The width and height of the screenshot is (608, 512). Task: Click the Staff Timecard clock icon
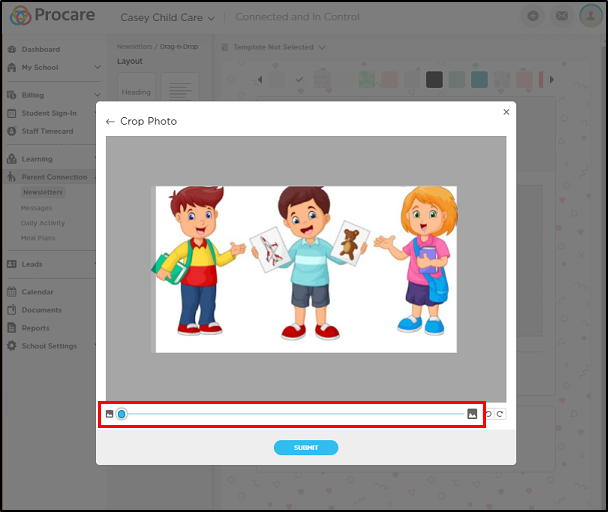(x=12, y=131)
